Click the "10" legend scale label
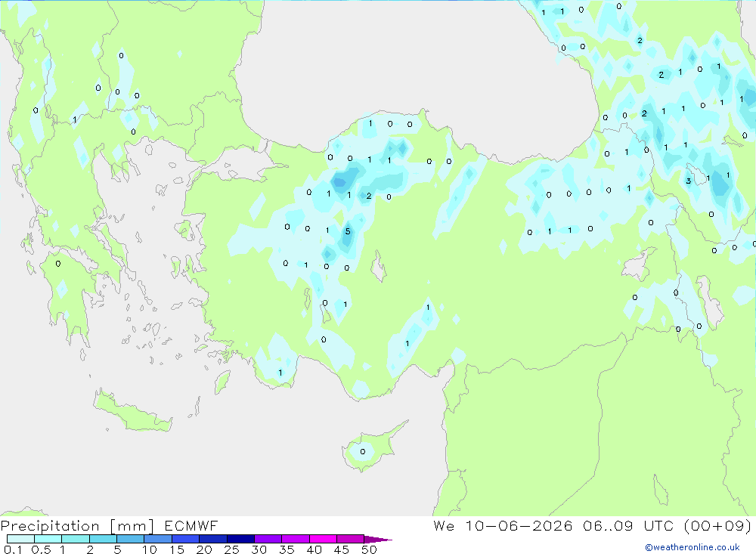756x554 pixels. [150, 549]
